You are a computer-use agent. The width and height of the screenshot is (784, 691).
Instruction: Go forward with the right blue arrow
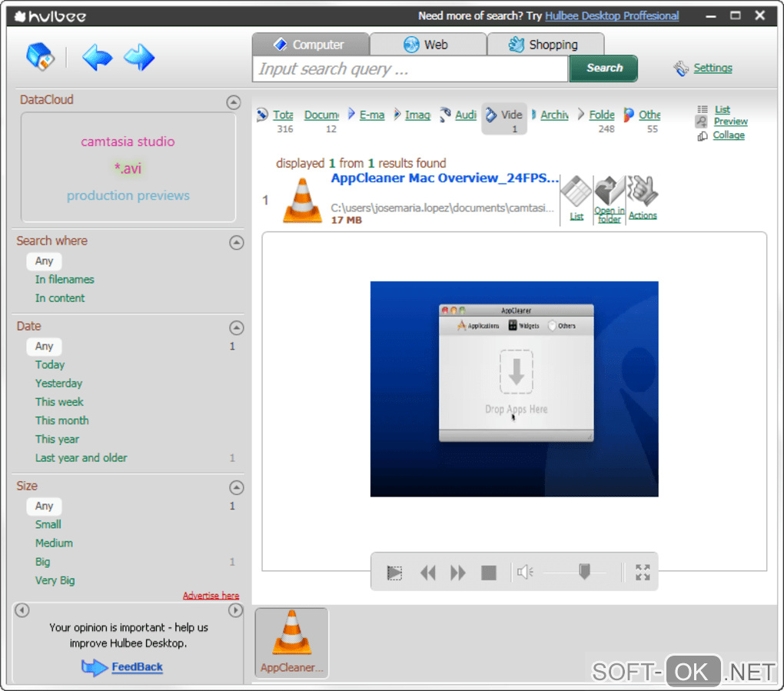point(139,57)
